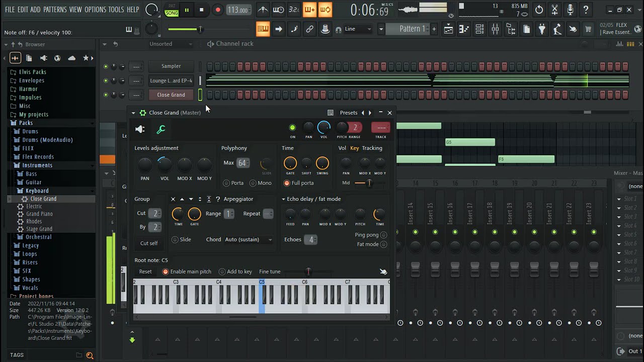The image size is (644, 362).
Task: Open Close Grand window menu arrow
Action: coord(133,113)
